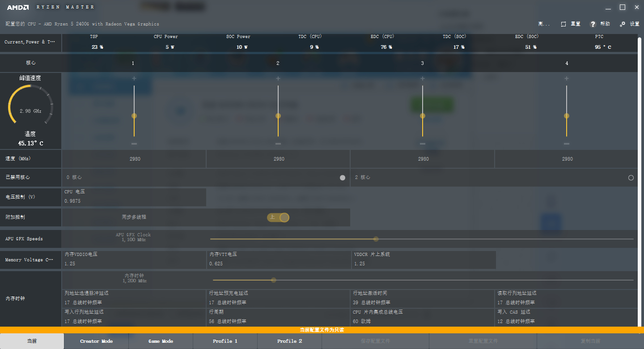Viewport: 644px width, 349px height.
Task: Click the core 3 speed slider handle
Action: pos(423,116)
